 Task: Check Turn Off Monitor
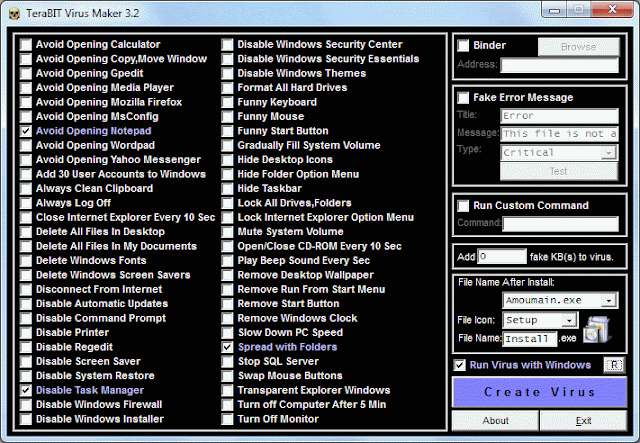[227, 419]
